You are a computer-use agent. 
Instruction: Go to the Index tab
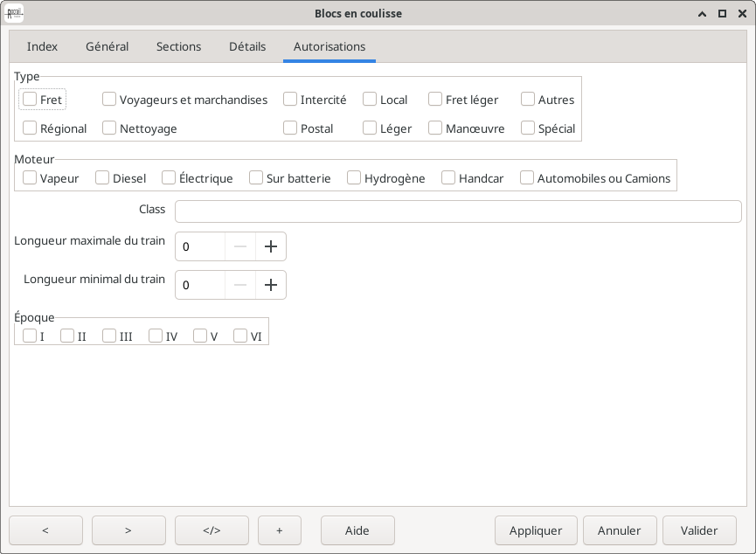42,46
